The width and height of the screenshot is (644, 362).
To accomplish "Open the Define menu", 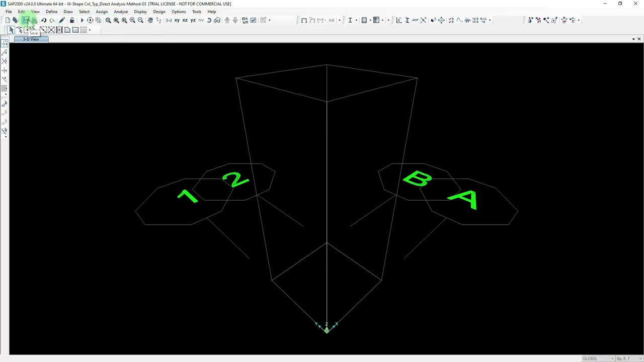I will click(51, 12).
